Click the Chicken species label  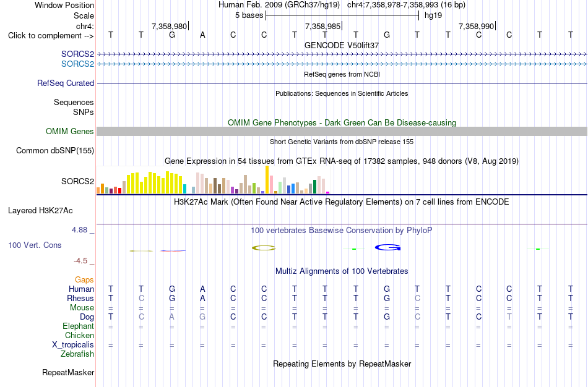click(79, 335)
